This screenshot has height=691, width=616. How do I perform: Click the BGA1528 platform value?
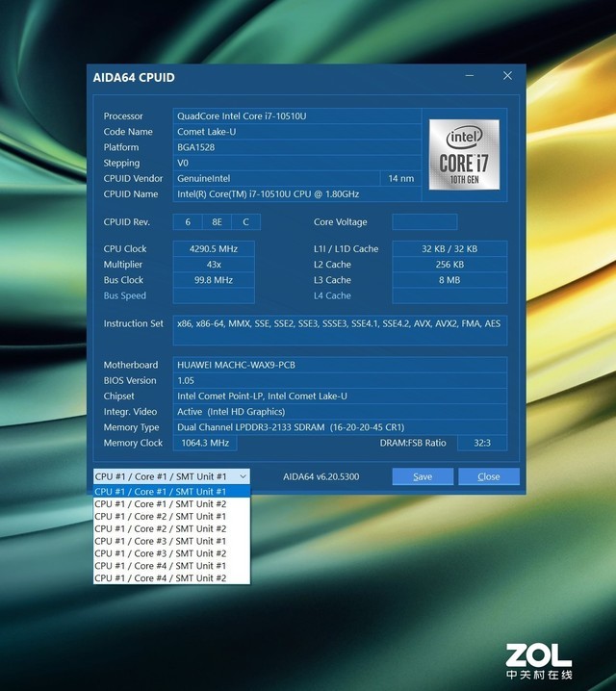(x=297, y=147)
